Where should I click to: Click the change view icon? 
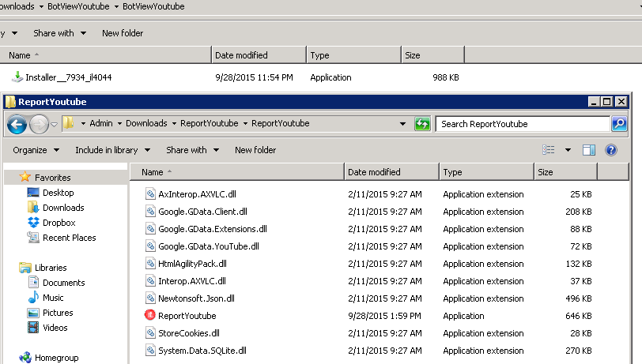pos(549,150)
